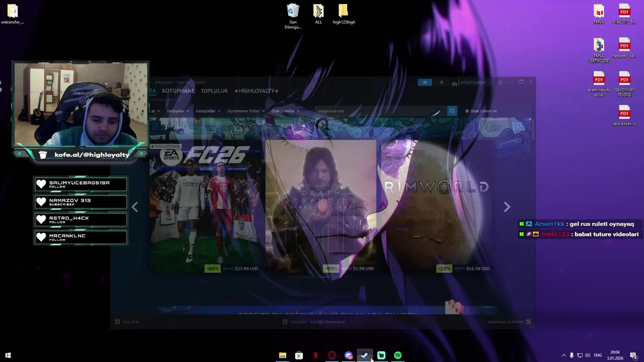Viewport: 644px width, 362px height.
Task: Select the FMVA PDF desktop icon
Action: [599, 15]
